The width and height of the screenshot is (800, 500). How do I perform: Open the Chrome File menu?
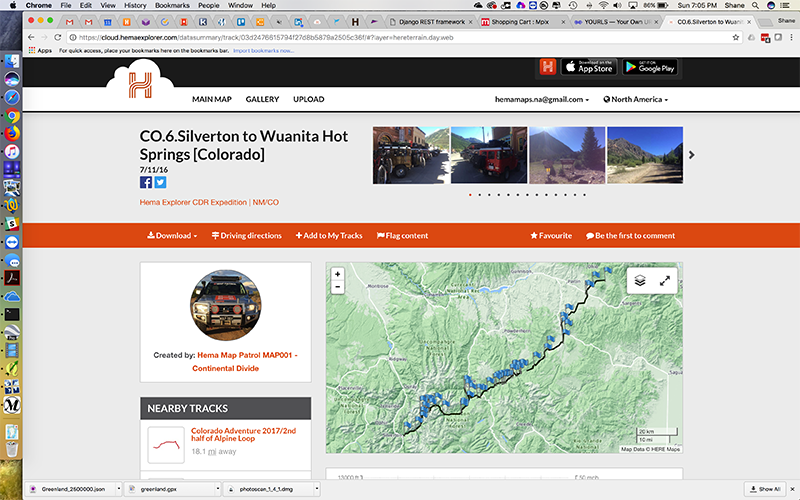(x=66, y=5)
